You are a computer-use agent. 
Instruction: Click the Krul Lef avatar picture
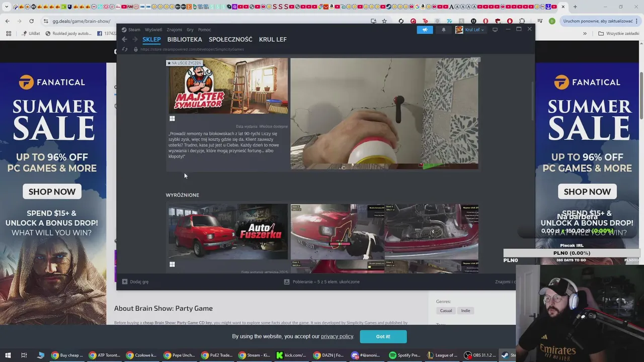[x=459, y=30]
